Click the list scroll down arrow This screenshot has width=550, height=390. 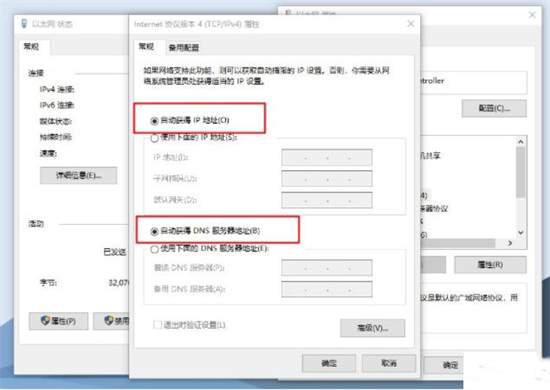[521, 232]
